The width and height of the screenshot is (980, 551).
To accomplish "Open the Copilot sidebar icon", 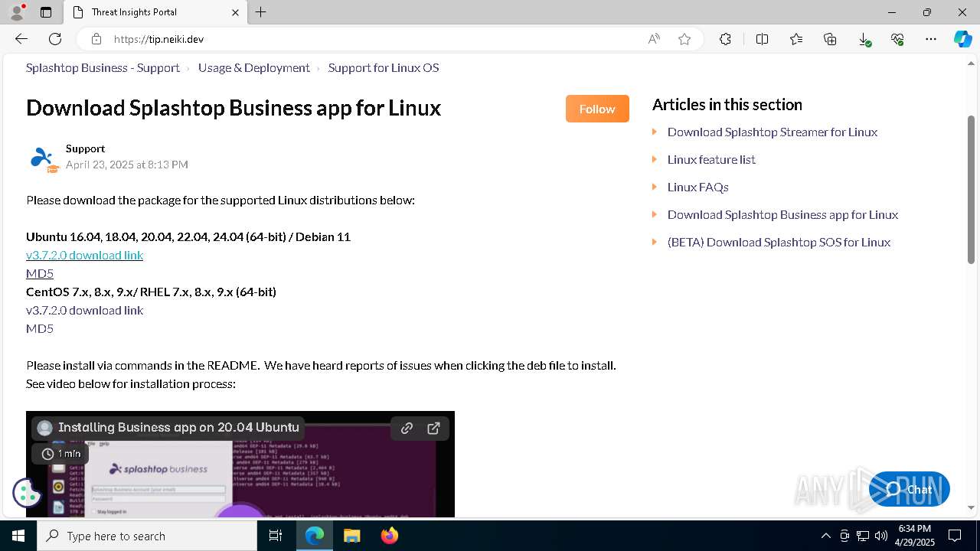I will point(962,39).
